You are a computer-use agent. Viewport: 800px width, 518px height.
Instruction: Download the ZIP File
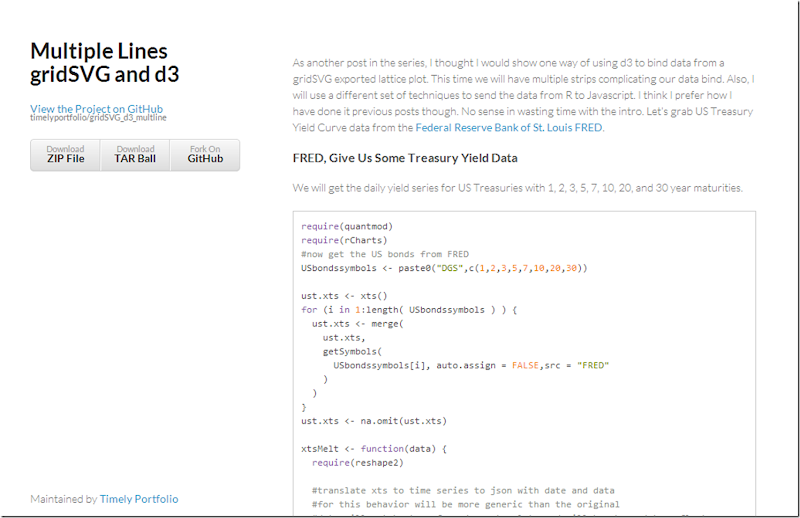pos(65,155)
